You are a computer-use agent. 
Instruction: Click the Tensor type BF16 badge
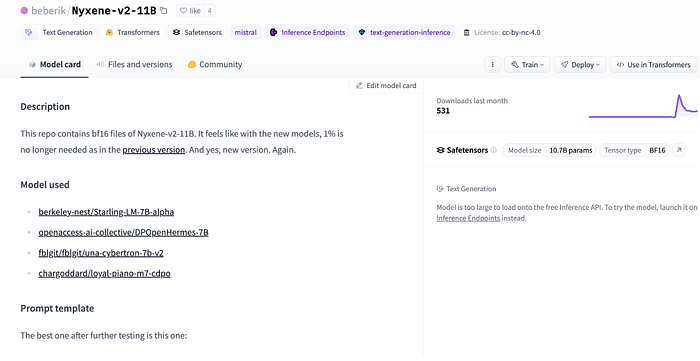tap(634, 150)
